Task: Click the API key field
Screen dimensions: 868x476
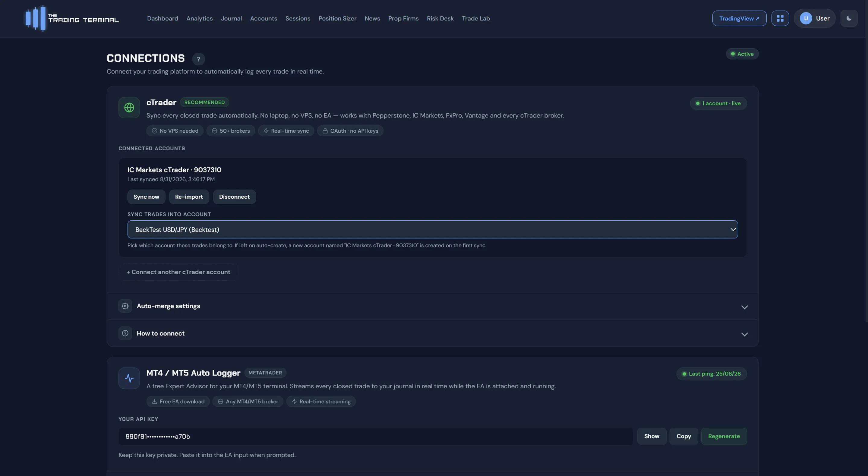Action: coord(376,436)
